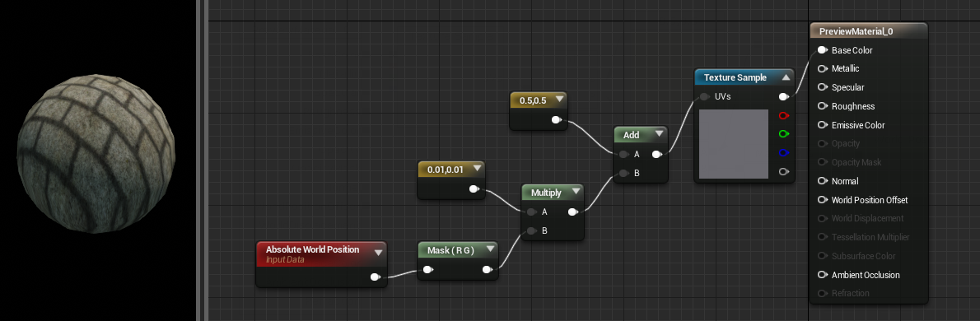Click the Add node B input pin

pos(623,173)
